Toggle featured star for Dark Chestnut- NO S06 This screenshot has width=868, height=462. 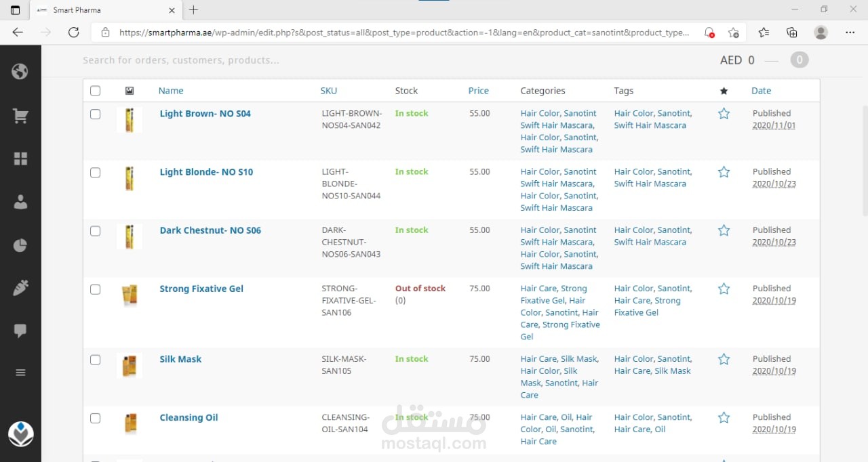pyautogui.click(x=724, y=230)
